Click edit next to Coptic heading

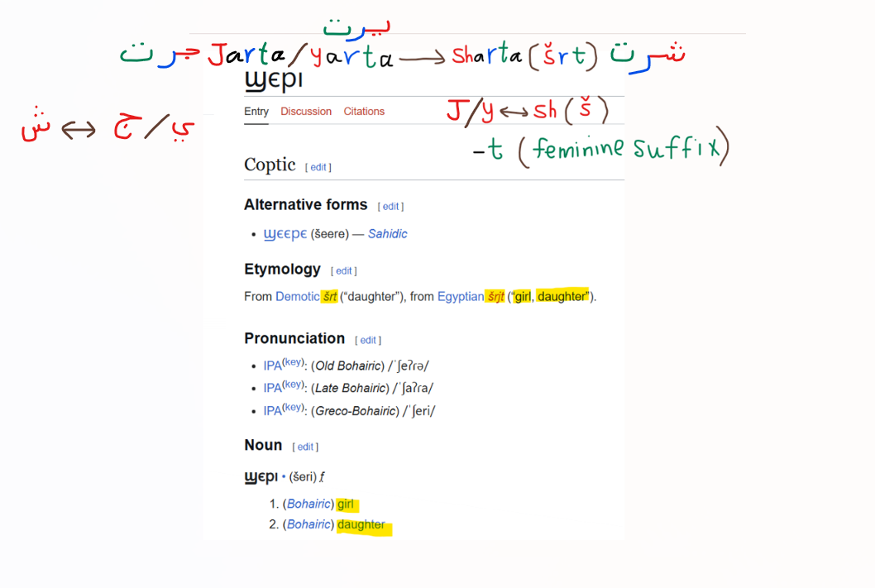(318, 167)
